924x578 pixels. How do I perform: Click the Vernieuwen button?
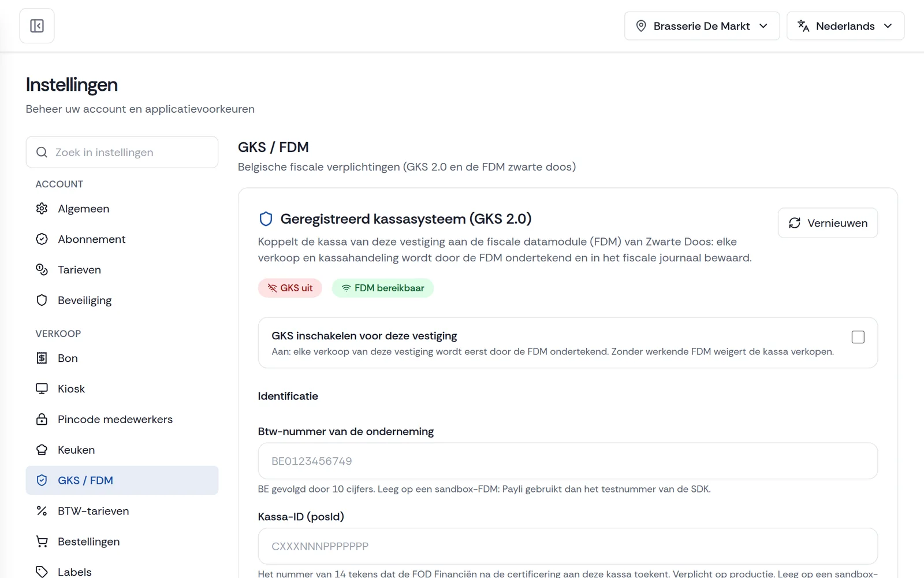click(x=828, y=223)
